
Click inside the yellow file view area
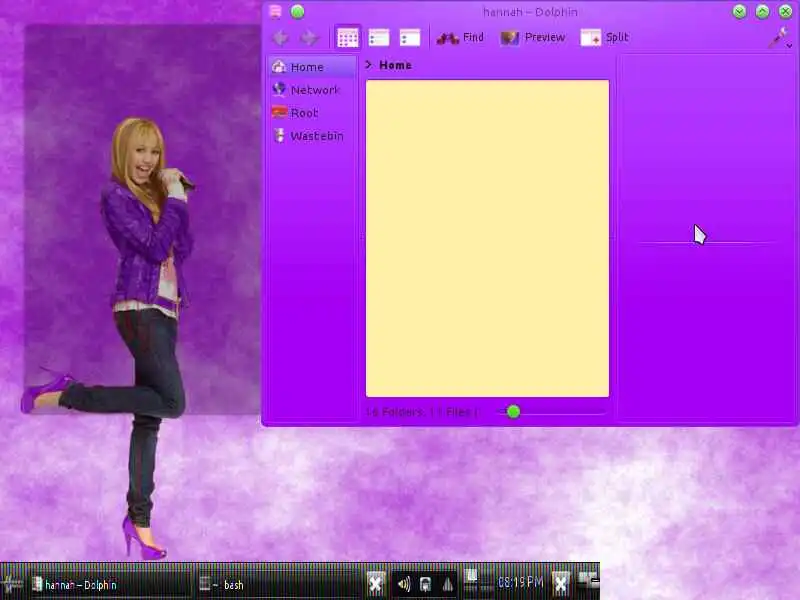(487, 238)
